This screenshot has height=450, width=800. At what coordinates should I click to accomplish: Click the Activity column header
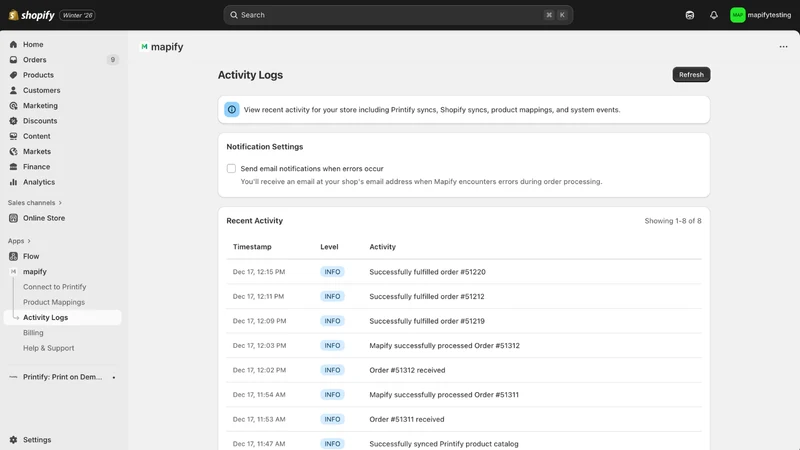point(382,246)
